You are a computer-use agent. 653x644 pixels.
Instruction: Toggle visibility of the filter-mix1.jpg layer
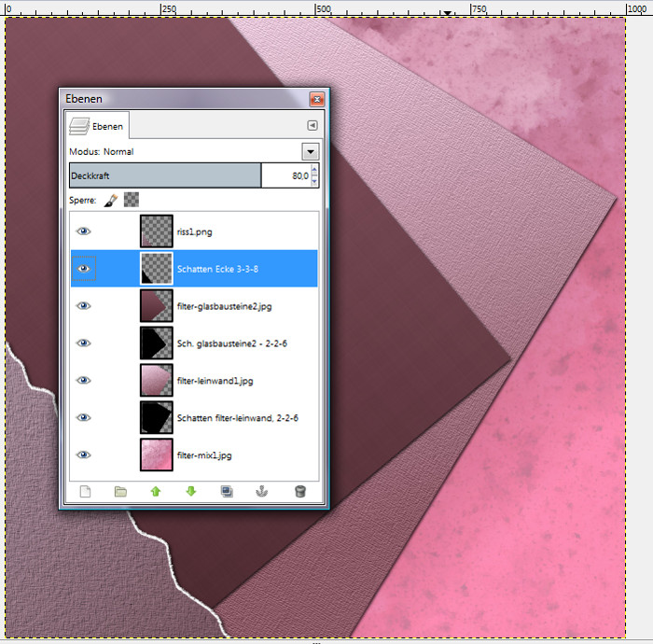[84, 455]
